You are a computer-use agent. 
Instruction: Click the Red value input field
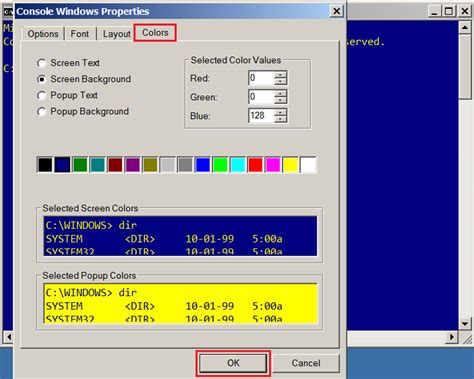pos(261,78)
